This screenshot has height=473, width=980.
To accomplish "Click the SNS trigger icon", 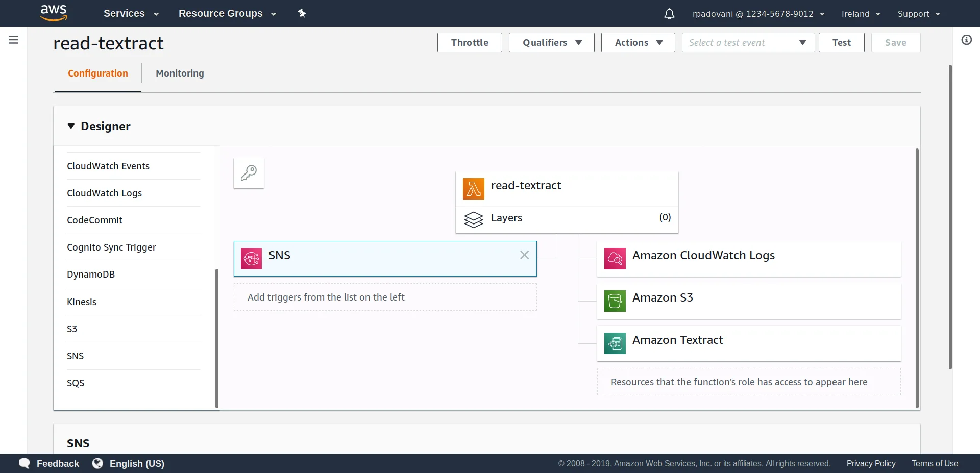I will [x=251, y=259].
